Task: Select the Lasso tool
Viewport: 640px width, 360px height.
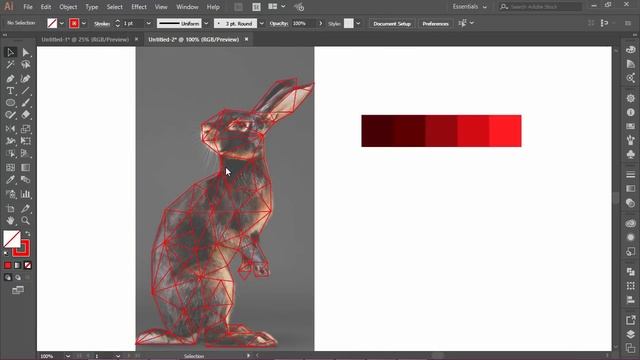Action: click(x=25, y=64)
